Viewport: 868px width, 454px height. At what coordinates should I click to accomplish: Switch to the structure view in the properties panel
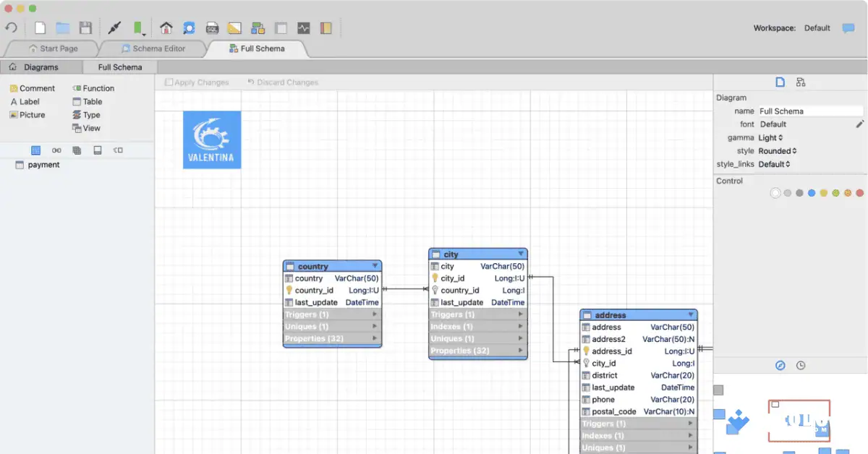click(801, 82)
